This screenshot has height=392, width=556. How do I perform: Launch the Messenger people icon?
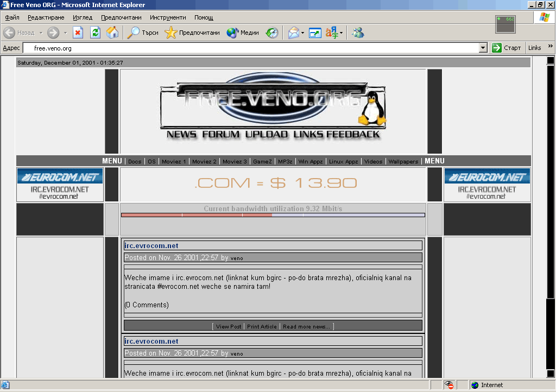coord(358,33)
